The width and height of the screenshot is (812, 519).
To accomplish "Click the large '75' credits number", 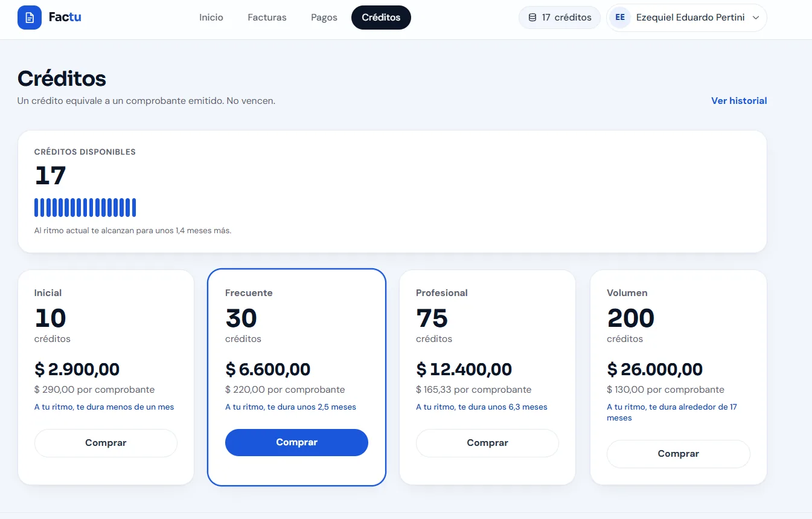I will tap(432, 318).
